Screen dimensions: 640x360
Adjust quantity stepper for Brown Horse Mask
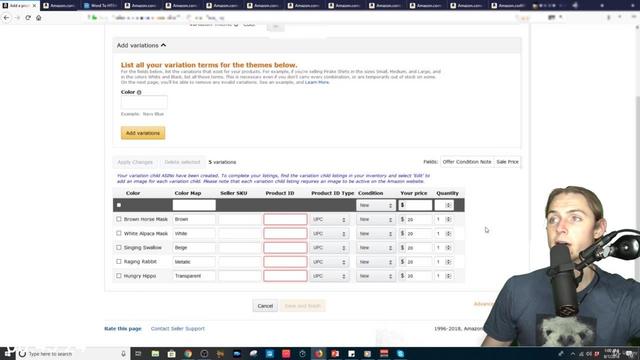click(x=448, y=220)
